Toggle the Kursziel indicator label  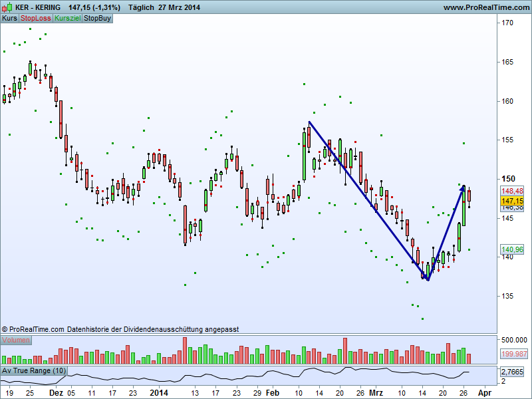pyautogui.click(x=68, y=19)
